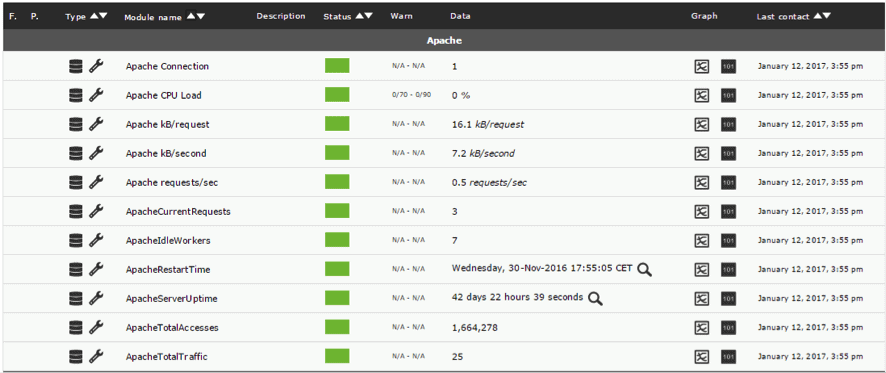Viewport: 886px width, 373px height.
Task: Click magnifier next to ApacheRestartTime data
Action: click(x=645, y=270)
